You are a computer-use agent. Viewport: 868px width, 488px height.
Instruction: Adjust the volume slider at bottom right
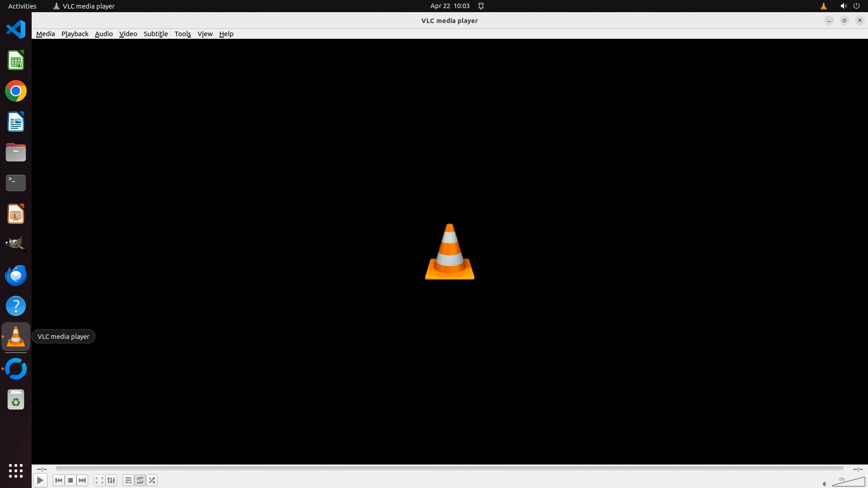pyautogui.click(x=849, y=482)
